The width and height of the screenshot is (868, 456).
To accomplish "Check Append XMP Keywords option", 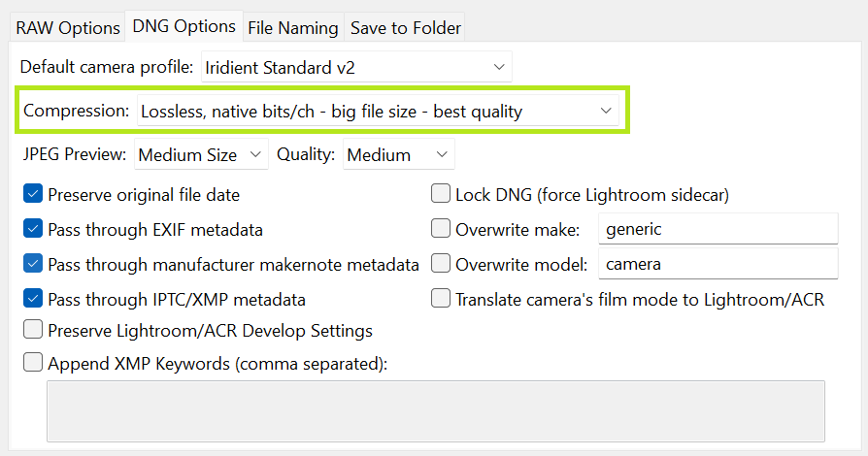I will (x=33, y=364).
